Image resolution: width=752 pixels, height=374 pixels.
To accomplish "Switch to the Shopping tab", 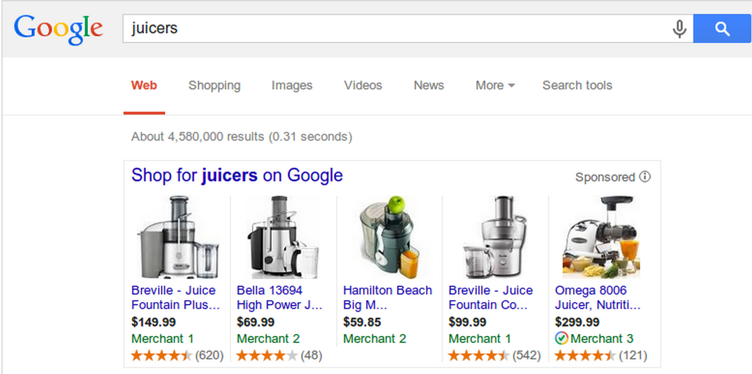I will pos(214,85).
